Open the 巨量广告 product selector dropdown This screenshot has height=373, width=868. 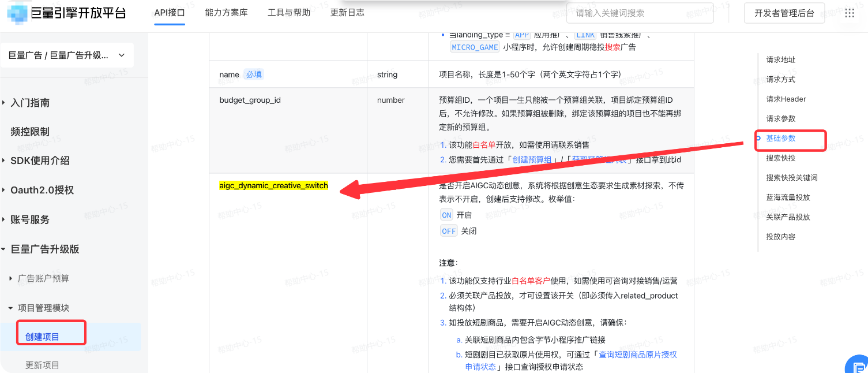(x=67, y=55)
